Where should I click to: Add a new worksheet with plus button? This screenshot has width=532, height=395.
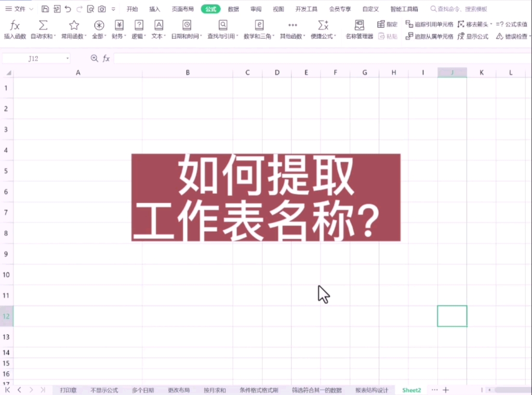click(x=446, y=389)
